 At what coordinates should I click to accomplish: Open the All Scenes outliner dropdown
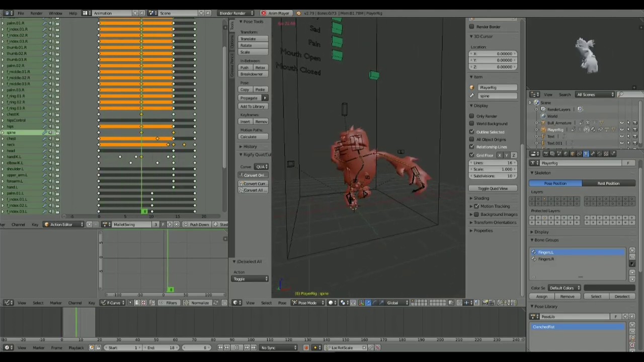coord(596,95)
